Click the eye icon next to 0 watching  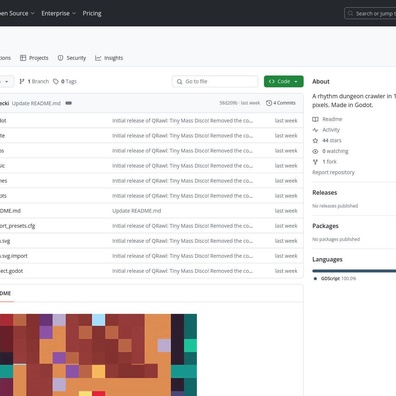tap(315, 151)
